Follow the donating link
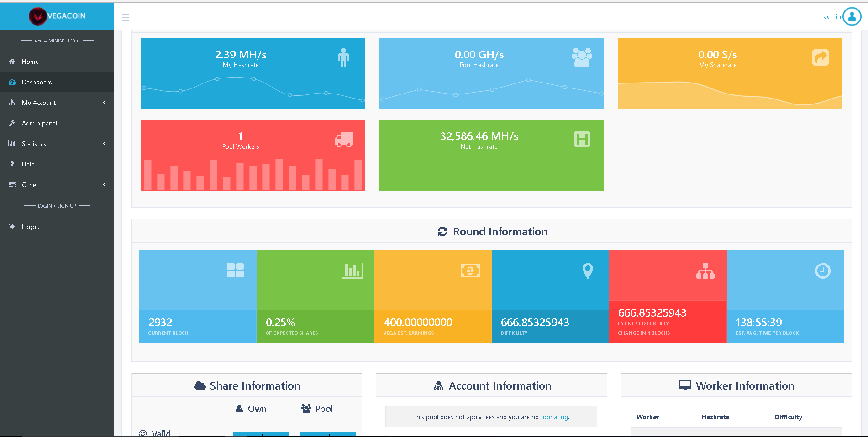Viewport: 868px width, 437px height. tap(555, 417)
